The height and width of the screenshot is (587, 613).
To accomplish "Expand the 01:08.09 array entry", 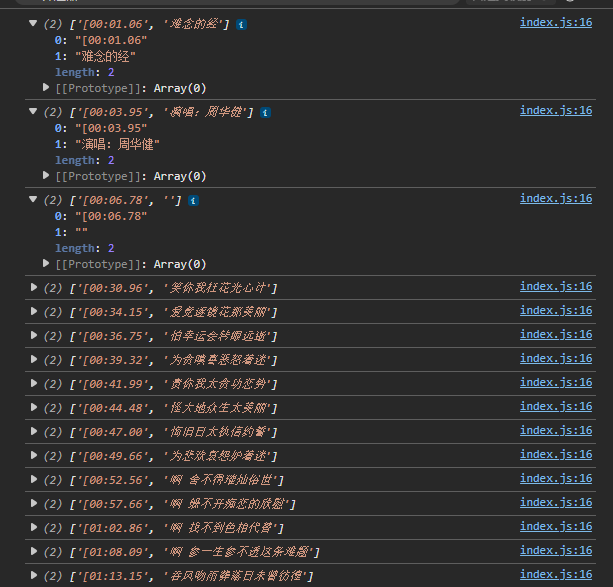I will [x=34, y=551].
